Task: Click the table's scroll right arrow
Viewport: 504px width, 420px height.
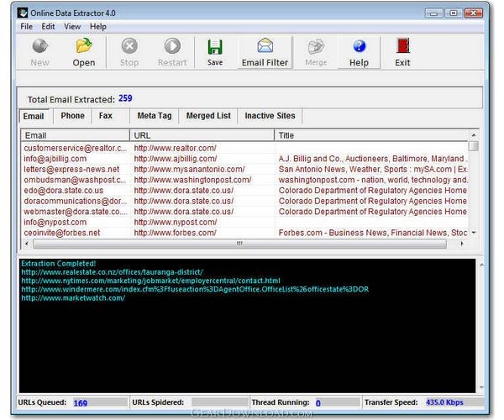Action: 462,244
